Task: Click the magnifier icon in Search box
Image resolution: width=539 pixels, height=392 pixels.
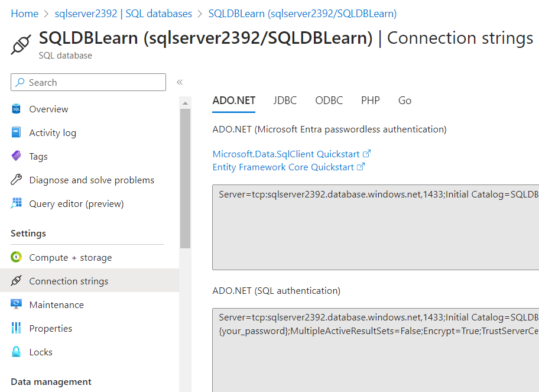Action: pos(20,82)
